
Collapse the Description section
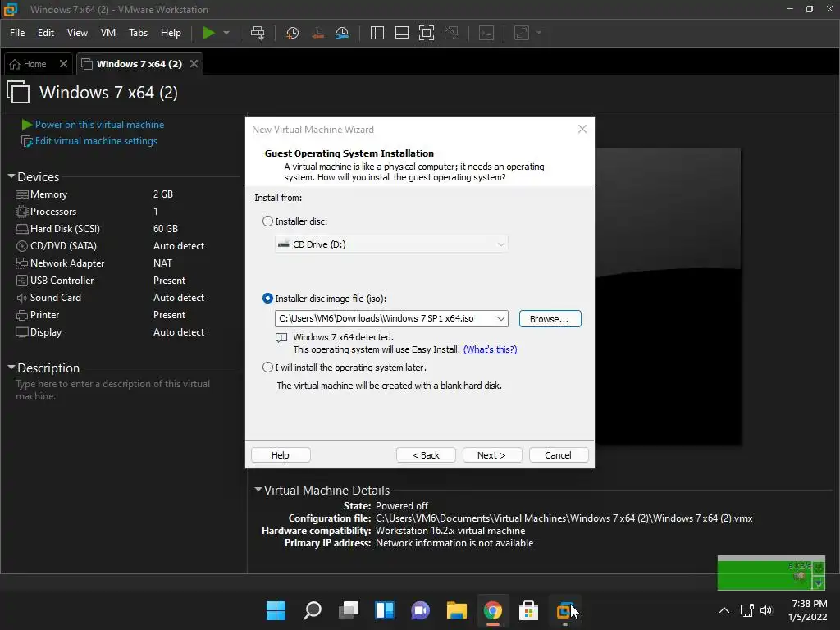(11, 367)
